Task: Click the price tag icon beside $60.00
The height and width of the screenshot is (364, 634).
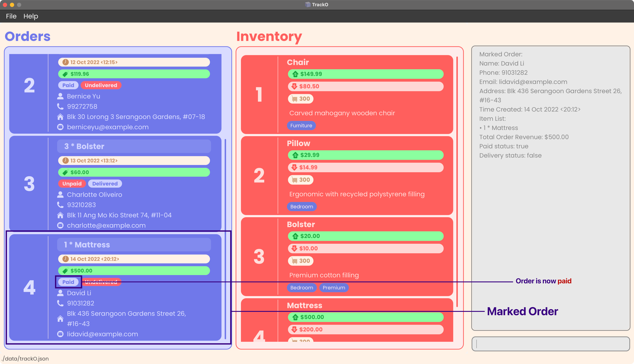Action: (65, 172)
